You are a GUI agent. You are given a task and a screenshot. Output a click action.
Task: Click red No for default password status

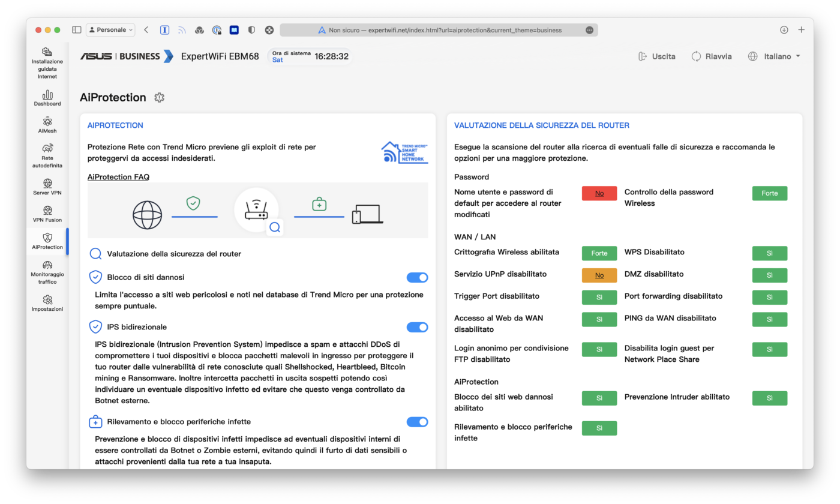point(599,193)
